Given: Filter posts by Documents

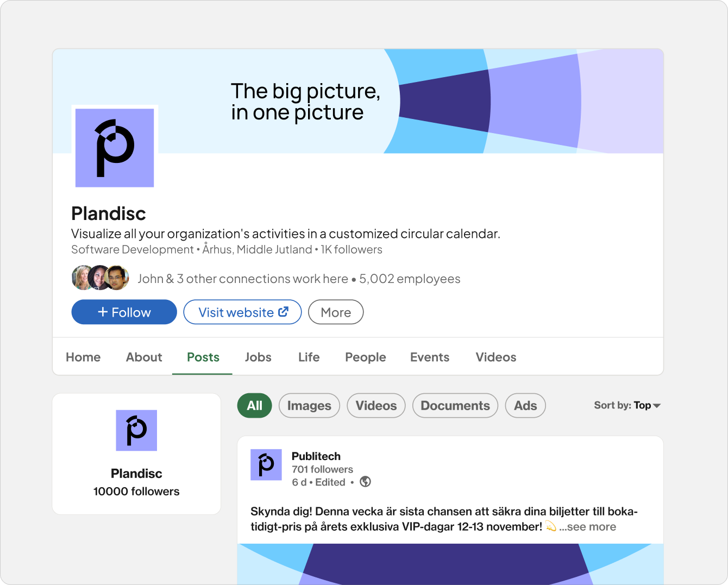Looking at the screenshot, I should pos(455,406).
